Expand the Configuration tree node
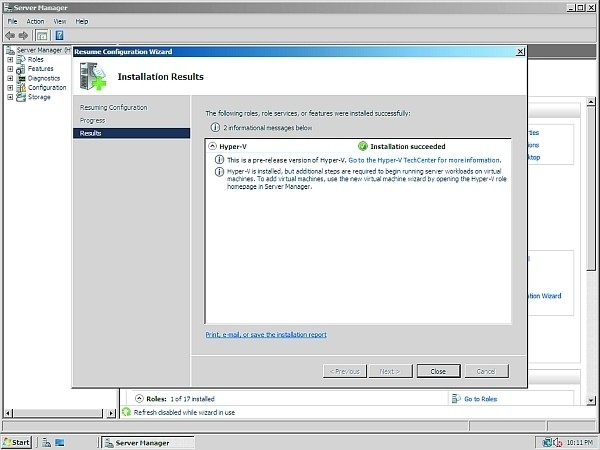This screenshot has height=450, width=600. pyautogui.click(x=10, y=88)
